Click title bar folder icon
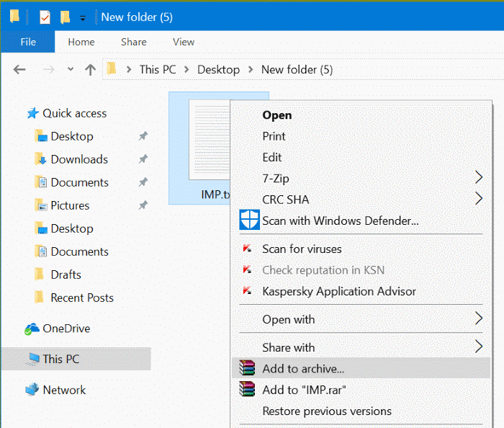Image resolution: width=504 pixels, height=428 pixels. pos(14,16)
